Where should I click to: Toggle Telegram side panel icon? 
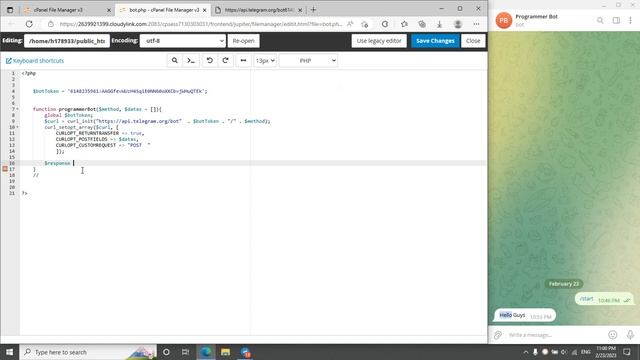pos(616,20)
